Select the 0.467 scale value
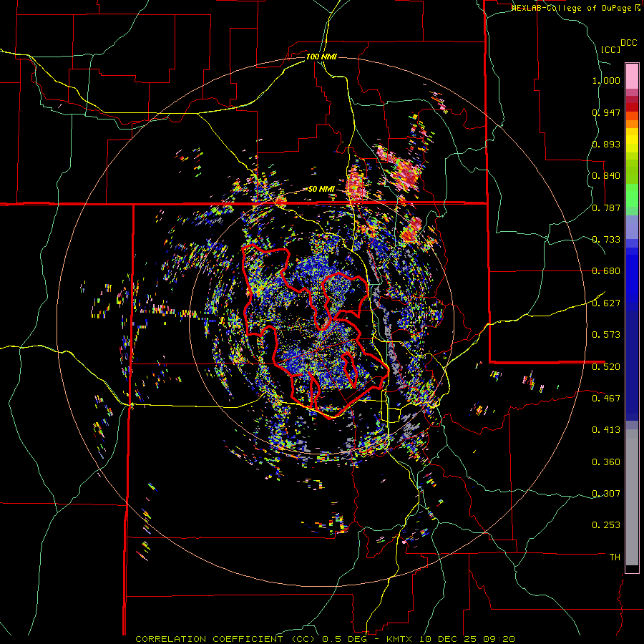Image resolution: width=644 pixels, height=644 pixels. point(606,398)
